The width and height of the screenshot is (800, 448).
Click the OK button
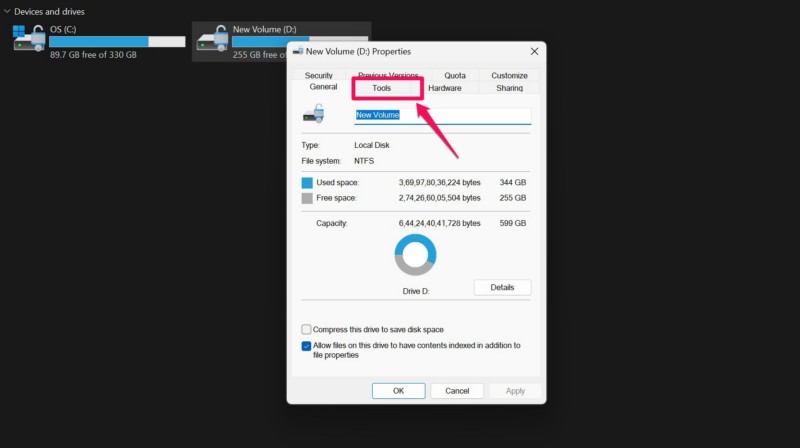point(398,391)
